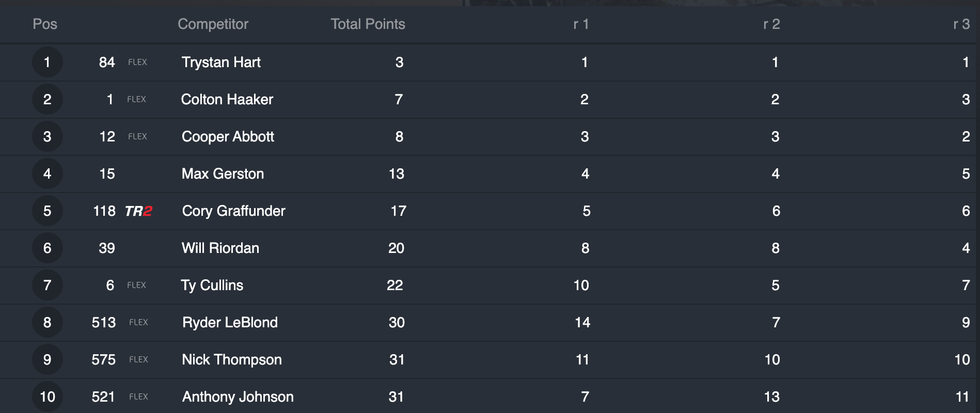The width and height of the screenshot is (980, 413).
Task: Click the r 2 column header
Action: pyautogui.click(x=771, y=24)
